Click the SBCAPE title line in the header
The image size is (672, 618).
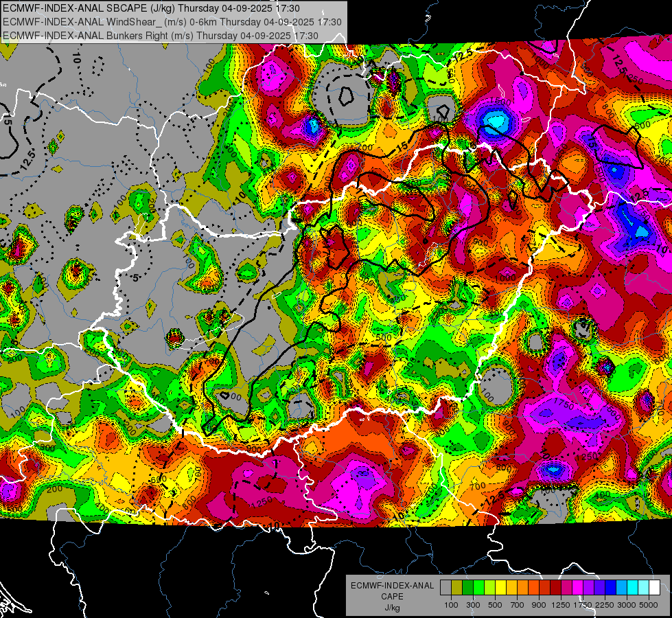151,8
